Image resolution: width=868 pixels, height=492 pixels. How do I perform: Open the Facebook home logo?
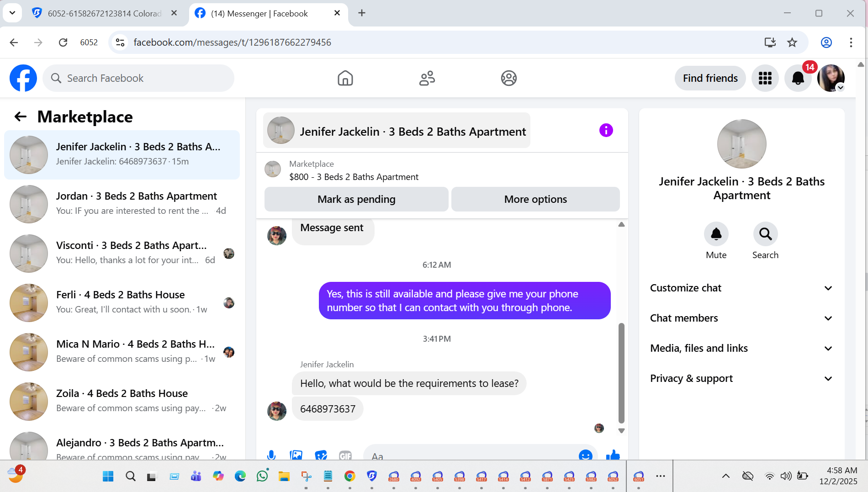[x=23, y=78]
